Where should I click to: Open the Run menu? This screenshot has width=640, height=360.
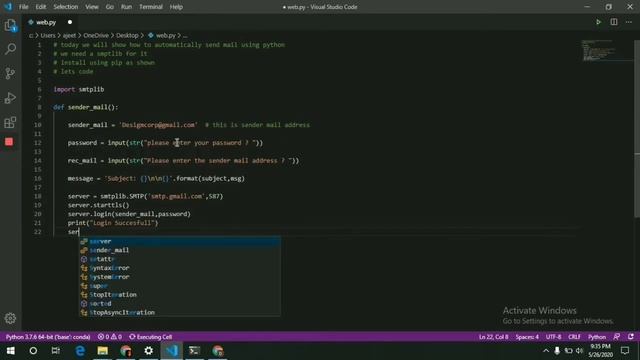point(127,7)
